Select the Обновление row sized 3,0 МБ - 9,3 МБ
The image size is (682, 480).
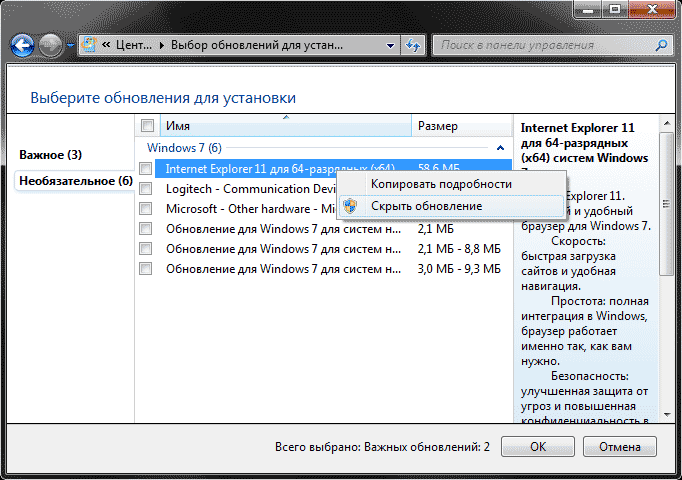333,269
